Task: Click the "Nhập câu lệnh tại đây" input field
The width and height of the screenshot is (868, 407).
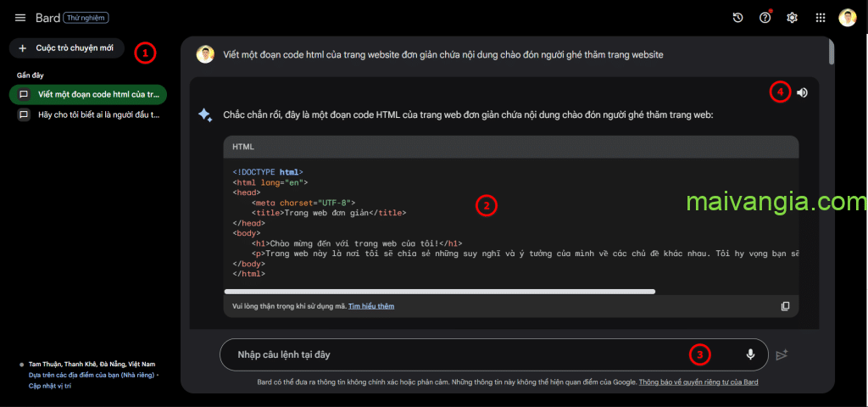Action: coord(458,354)
